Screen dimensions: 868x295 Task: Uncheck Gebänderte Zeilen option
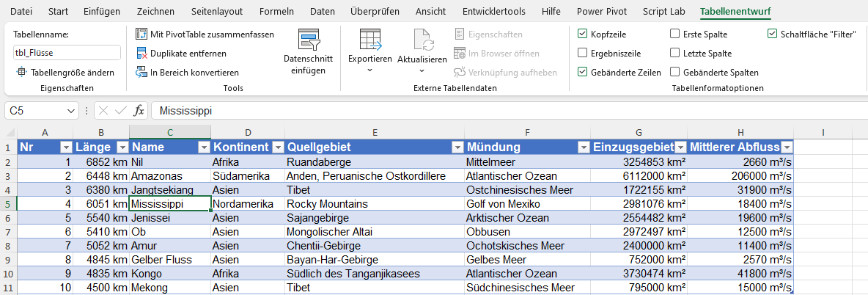coord(582,73)
